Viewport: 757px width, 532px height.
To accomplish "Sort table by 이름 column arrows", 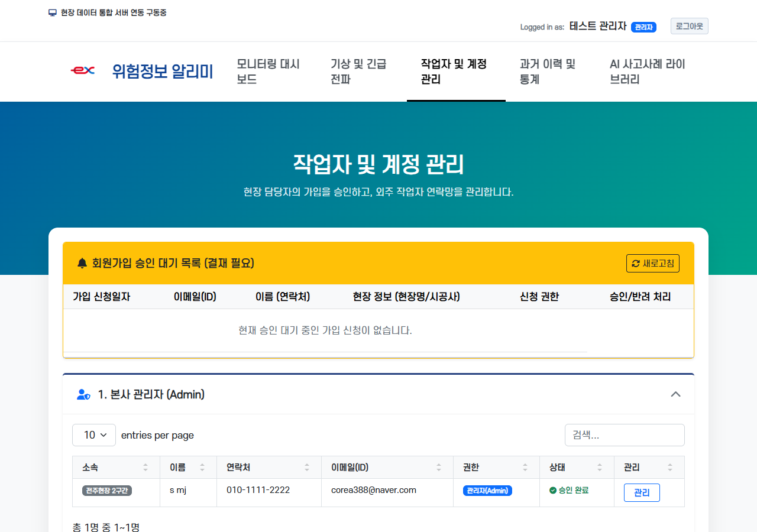I will (x=202, y=468).
